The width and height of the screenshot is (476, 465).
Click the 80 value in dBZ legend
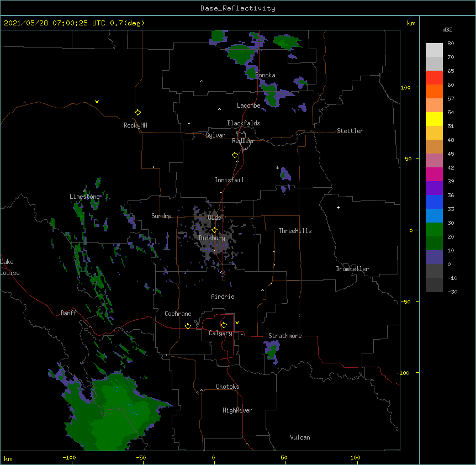451,44
